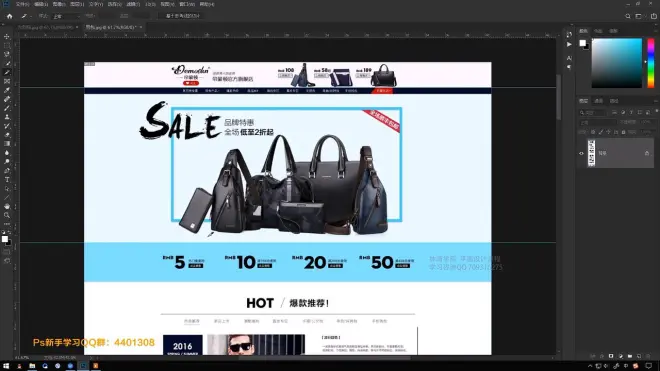Click the hue slider in Color panel
Viewport: 660px width, 371px height.
click(651, 63)
